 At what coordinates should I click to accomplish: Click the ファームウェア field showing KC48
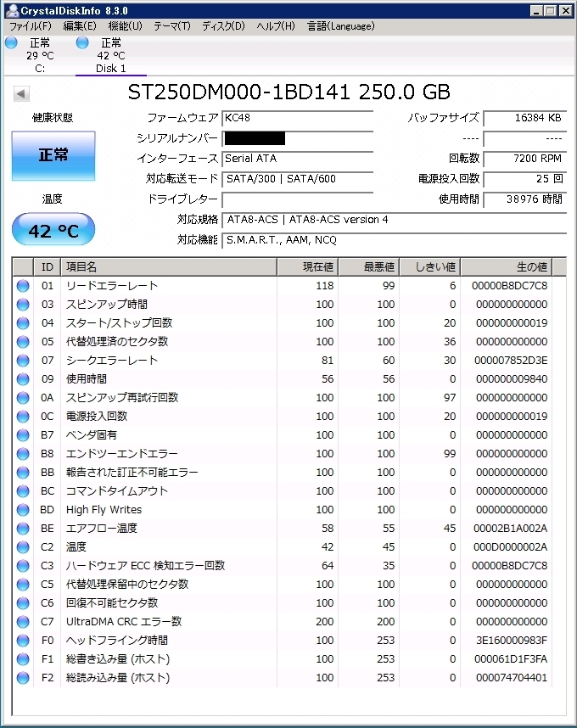(x=298, y=118)
